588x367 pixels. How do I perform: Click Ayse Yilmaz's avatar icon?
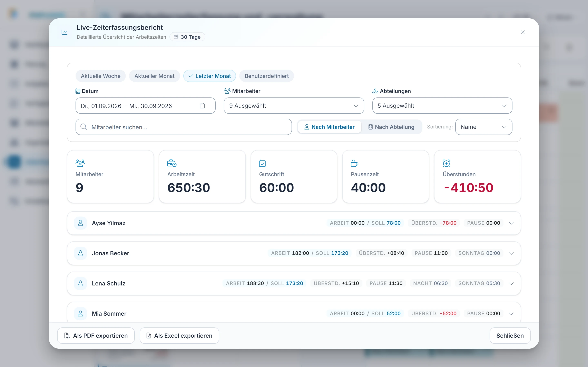pos(80,223)
